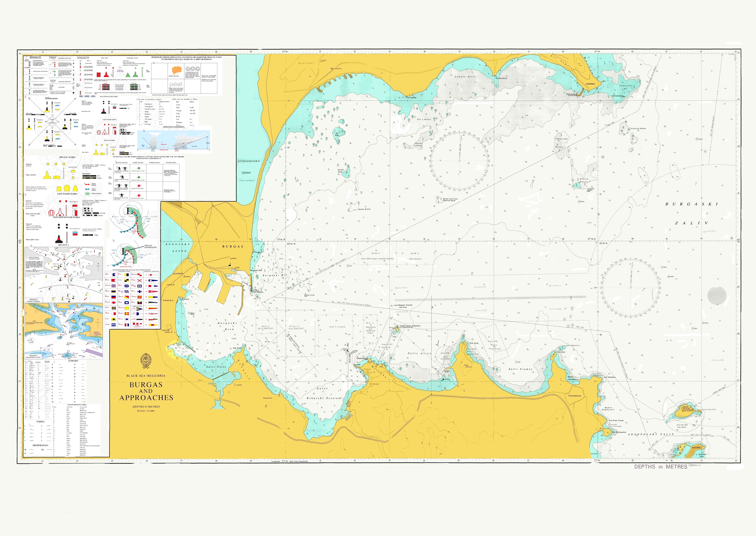Click the Hydrographic Office emblem above the title

[x=146, y=361]
